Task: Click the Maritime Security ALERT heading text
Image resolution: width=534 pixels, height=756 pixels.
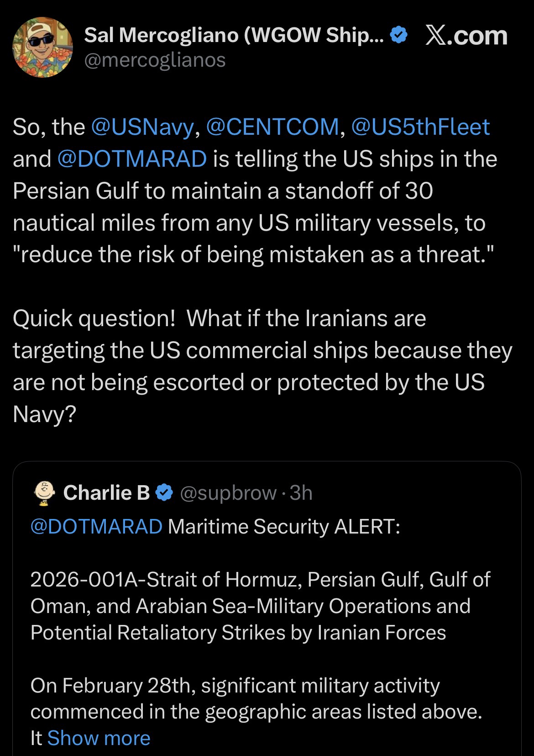Action: pyautogui.click(x=284, y=526)
